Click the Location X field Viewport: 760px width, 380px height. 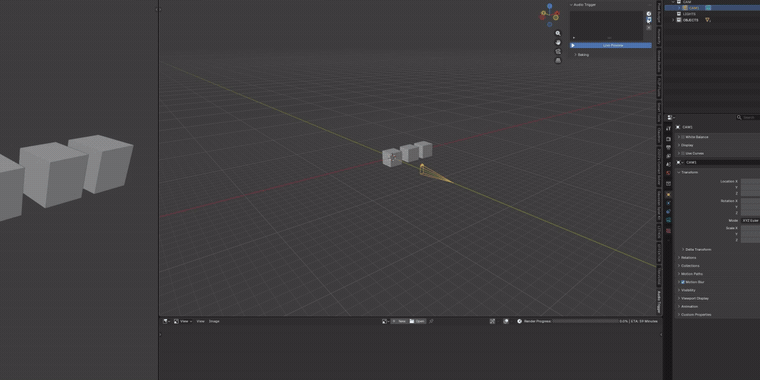tap(750, 181)
